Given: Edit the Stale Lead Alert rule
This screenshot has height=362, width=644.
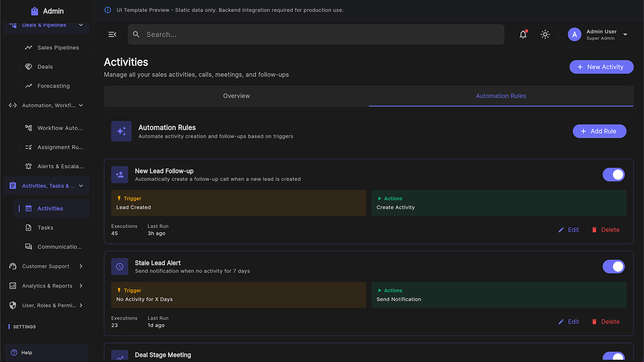Looking at the screenshot, I should point(569,322).
